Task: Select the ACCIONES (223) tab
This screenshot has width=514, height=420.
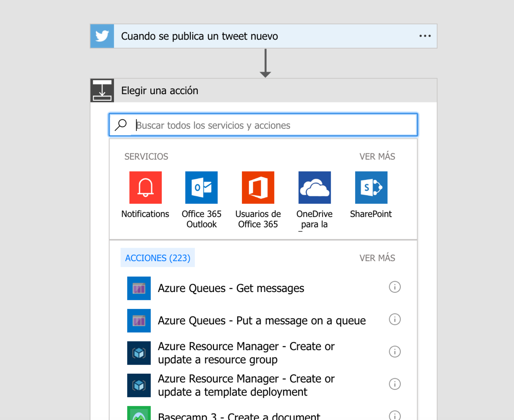Action: pyautogui.click(x=158, y=258)
